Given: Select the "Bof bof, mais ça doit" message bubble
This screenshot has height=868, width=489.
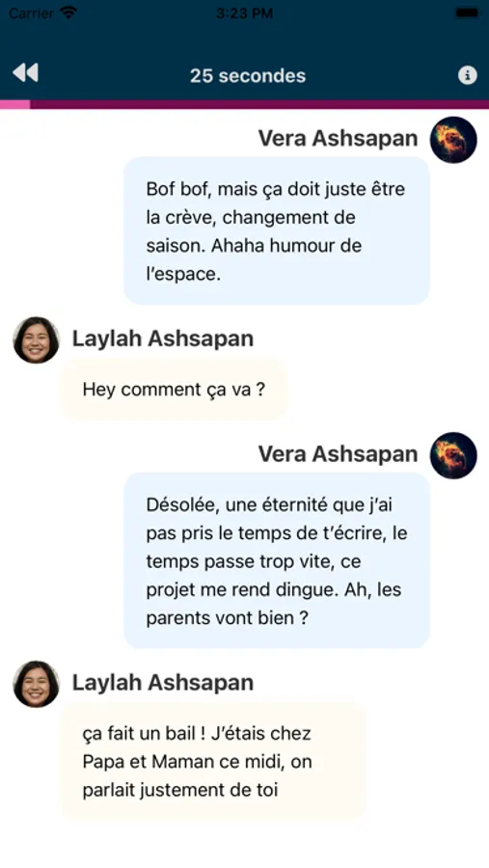Looking at the screenshot, I should (x=277, y=231).
